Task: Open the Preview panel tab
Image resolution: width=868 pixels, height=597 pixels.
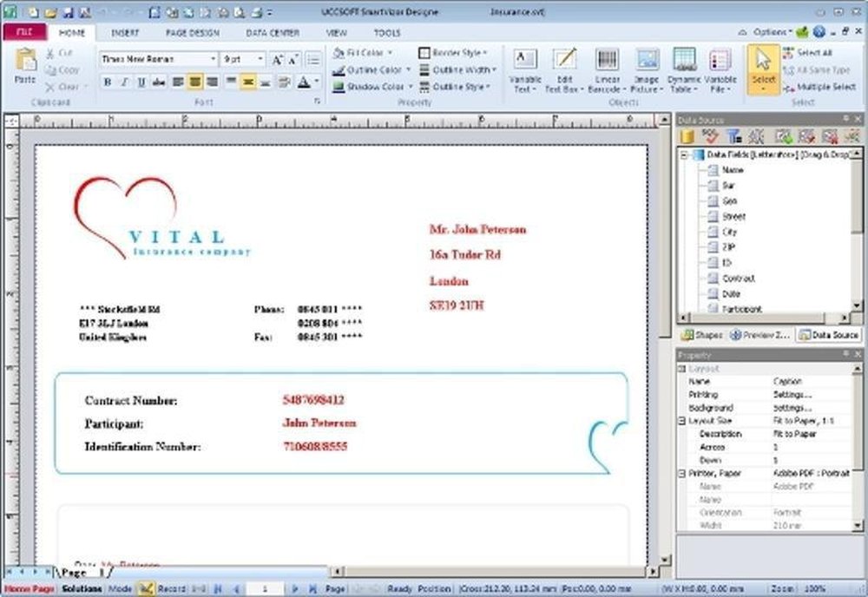Action: [x=759, y=335]
